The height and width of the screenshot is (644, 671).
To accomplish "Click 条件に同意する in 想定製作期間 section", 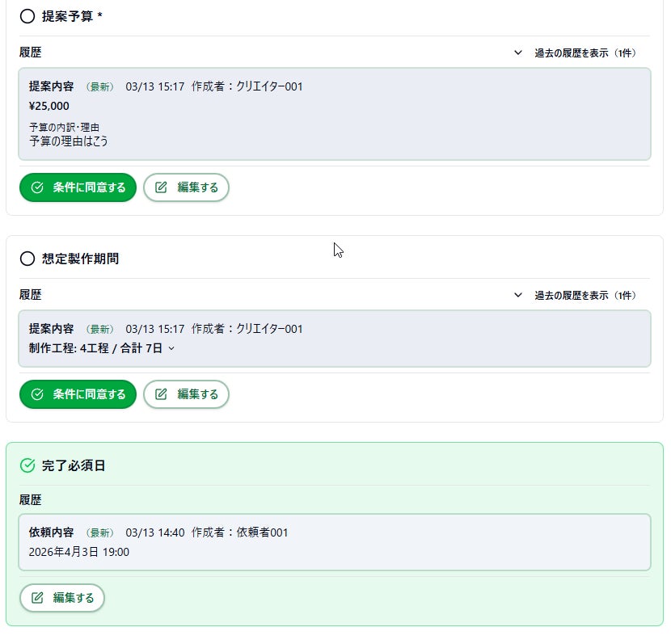I will (x=78, y=394).
